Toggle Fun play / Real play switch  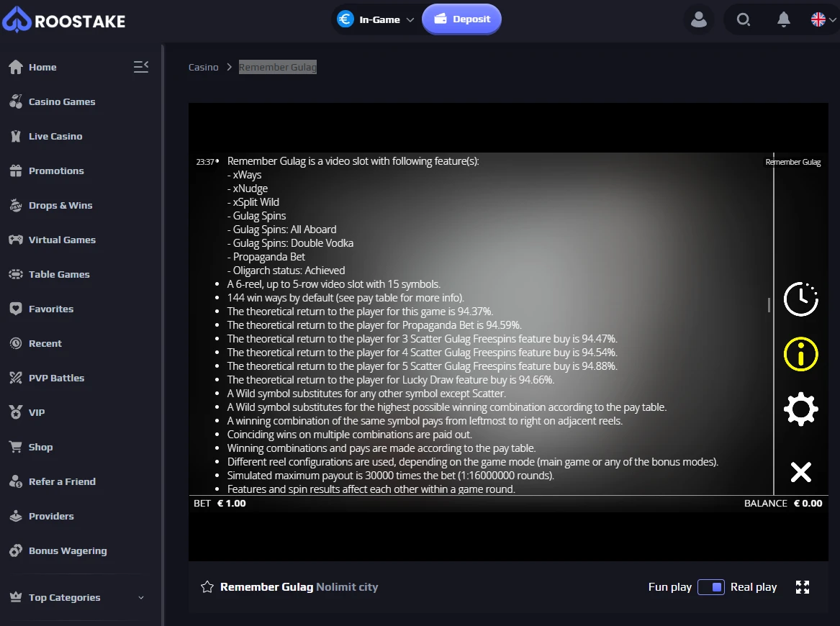(711, 587)
